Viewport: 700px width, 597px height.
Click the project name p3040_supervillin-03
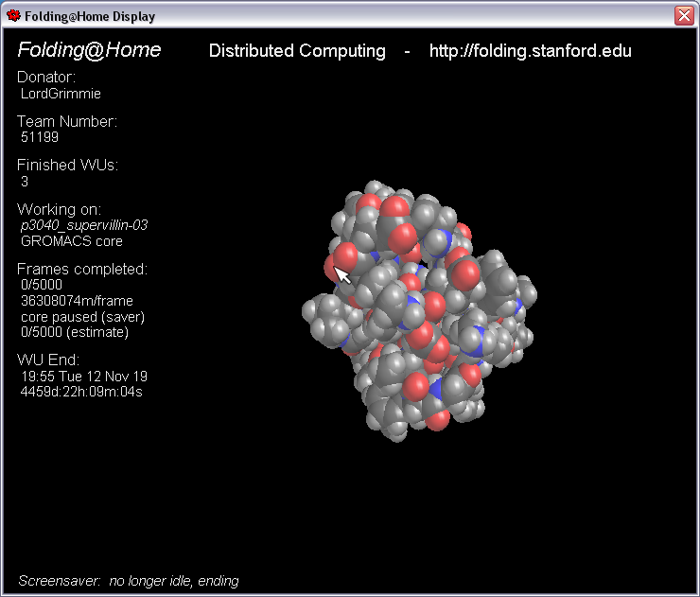[x=84, y=225]
